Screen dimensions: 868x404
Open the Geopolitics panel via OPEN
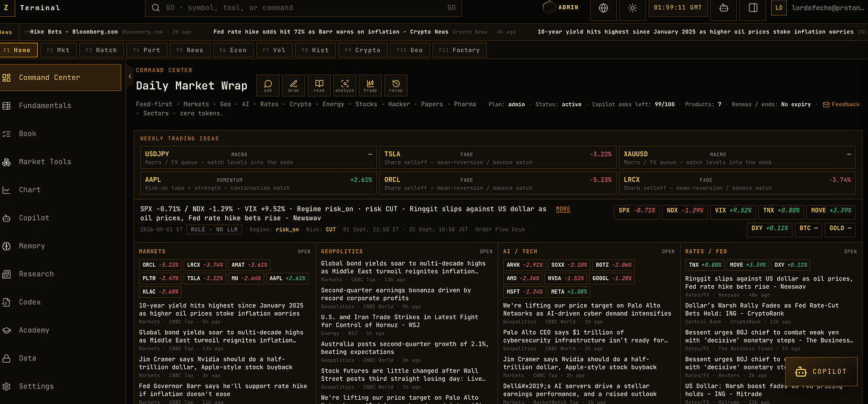486,251
